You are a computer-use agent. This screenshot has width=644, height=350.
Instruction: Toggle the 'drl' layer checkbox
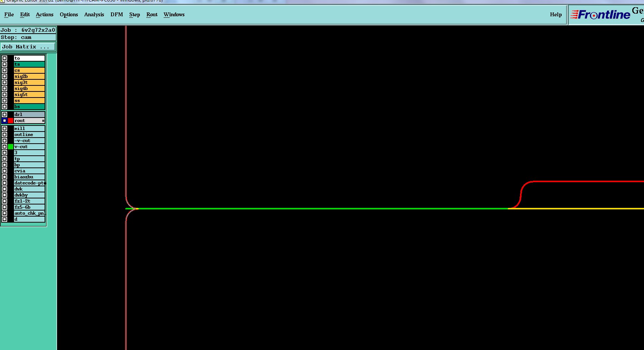click(5, 115)
